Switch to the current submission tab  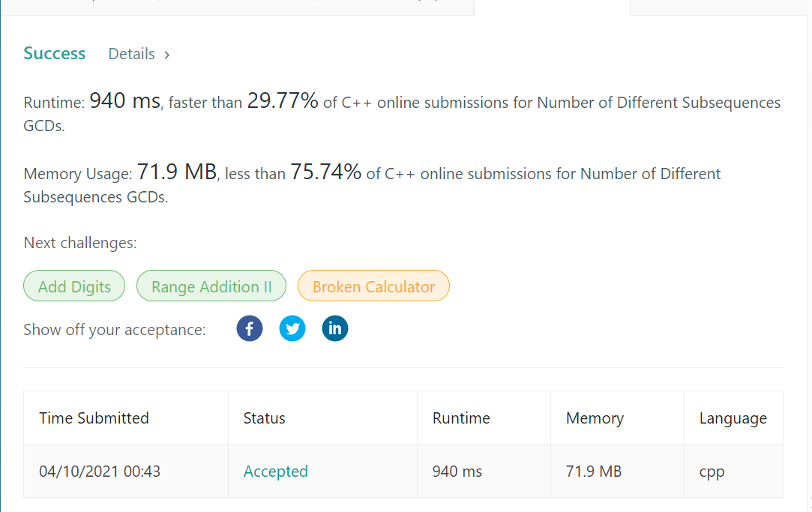tap(551, 6)
